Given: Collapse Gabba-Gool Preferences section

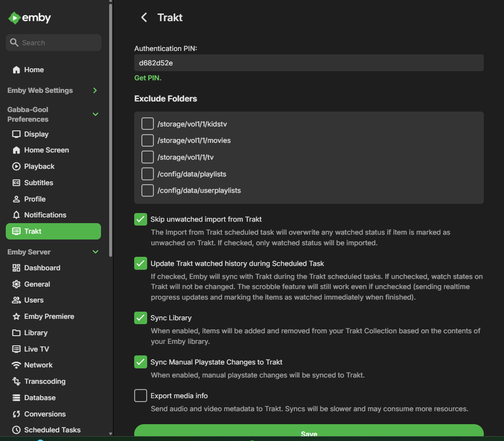Looking at the screenshot, I should (95, 114).
